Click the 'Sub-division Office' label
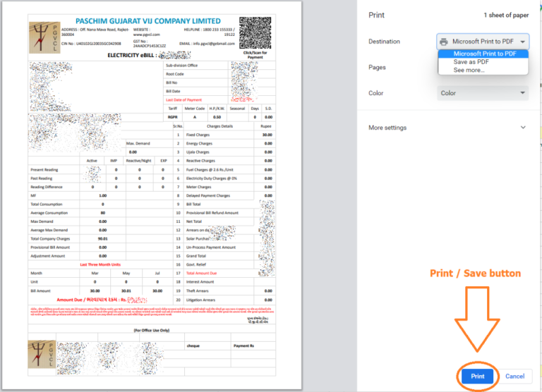The width and height of the screenshot is (542, 392). tap(181, 66)
